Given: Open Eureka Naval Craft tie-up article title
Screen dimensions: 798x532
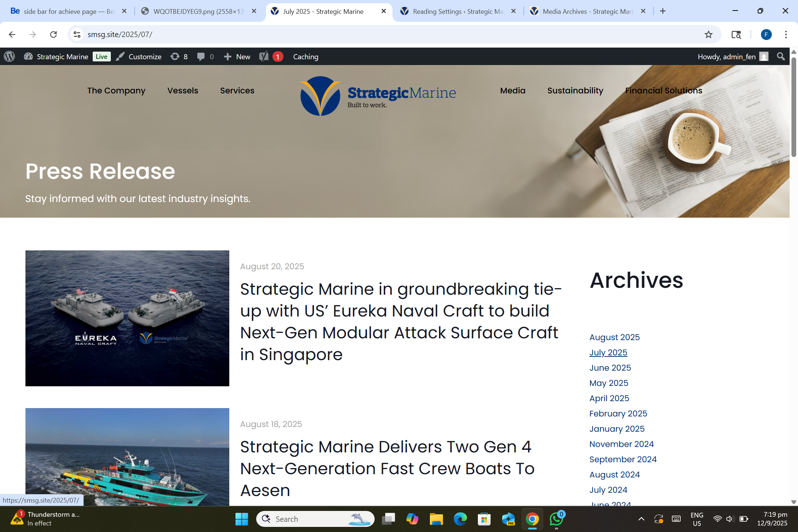Looking at the screenshot, I should click(x=401, y=322).
